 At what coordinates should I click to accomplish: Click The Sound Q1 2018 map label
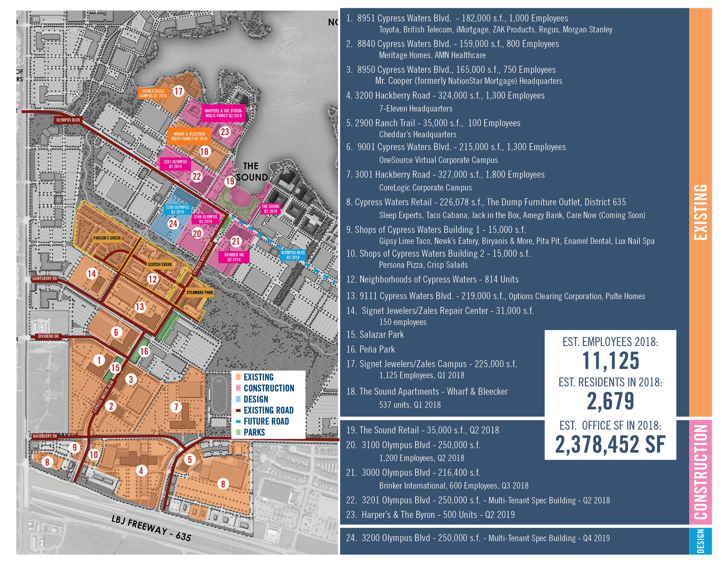coord(270,209)
